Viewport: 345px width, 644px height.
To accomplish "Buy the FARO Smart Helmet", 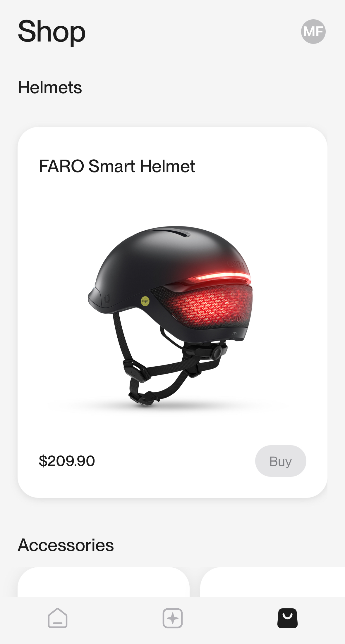I will pyautogui.click(x=281, y=461).
